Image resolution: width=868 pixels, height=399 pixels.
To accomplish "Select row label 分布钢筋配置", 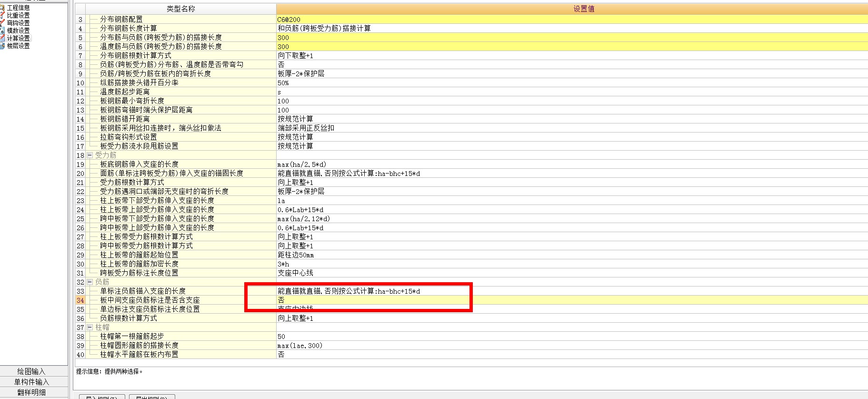I will [x=121, y=20].
